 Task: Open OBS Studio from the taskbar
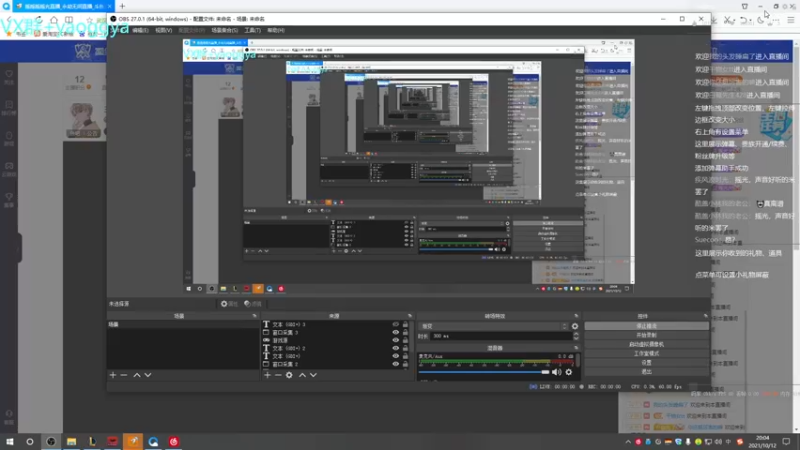pos(51,441)
